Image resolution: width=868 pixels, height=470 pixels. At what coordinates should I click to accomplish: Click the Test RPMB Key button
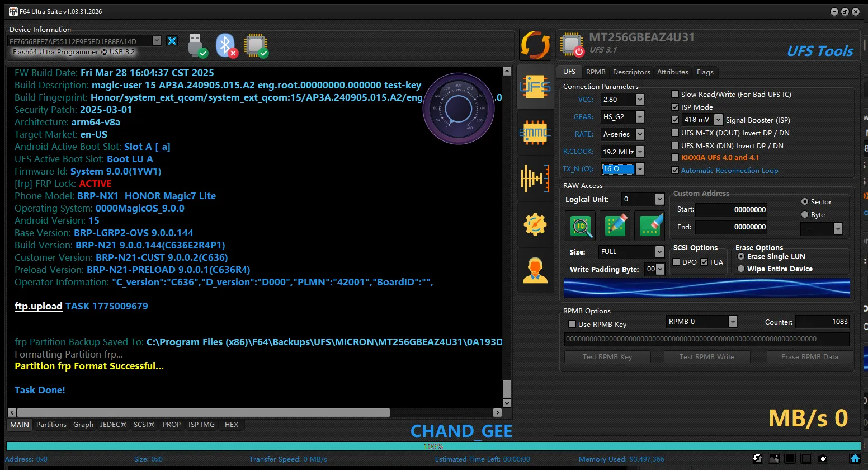point(607,357)
